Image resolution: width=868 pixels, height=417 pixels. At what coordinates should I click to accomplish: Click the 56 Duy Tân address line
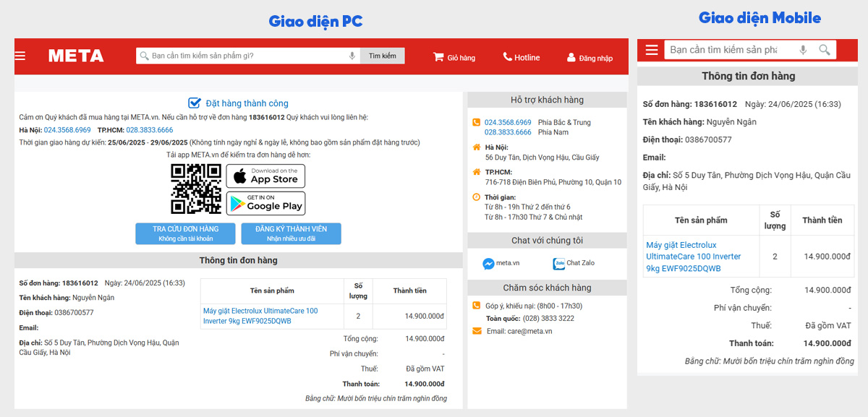(x=542, y=158)
